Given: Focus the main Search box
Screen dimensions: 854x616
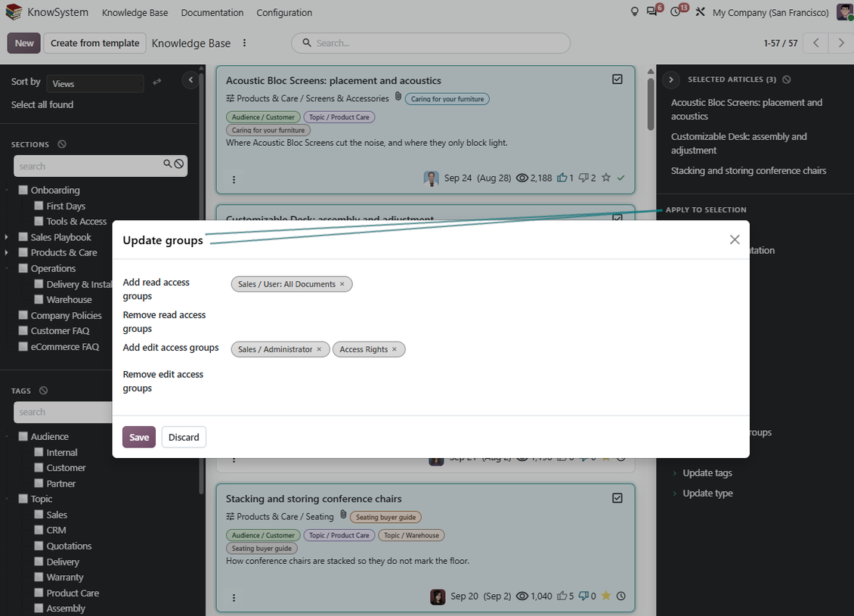Looking at the screenshot, I should [431, 43].
